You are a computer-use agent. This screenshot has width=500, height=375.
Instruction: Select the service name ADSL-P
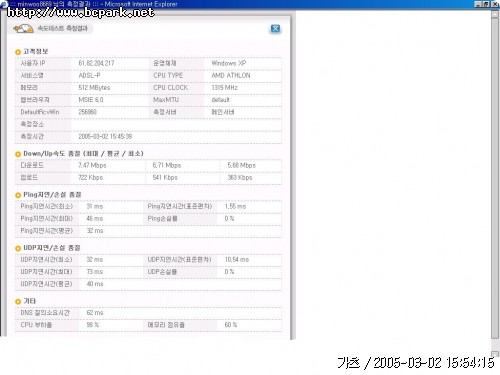89,75
